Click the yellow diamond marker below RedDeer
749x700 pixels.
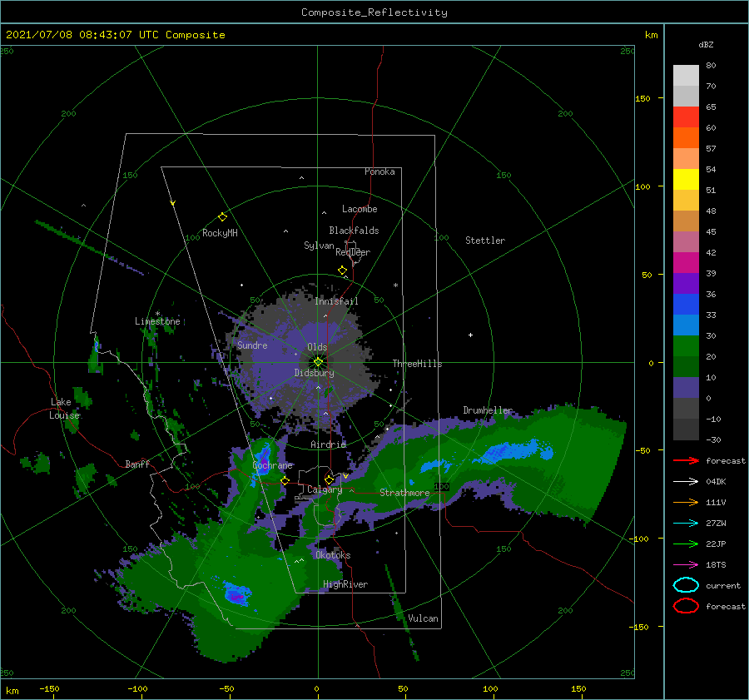[342, 271]
